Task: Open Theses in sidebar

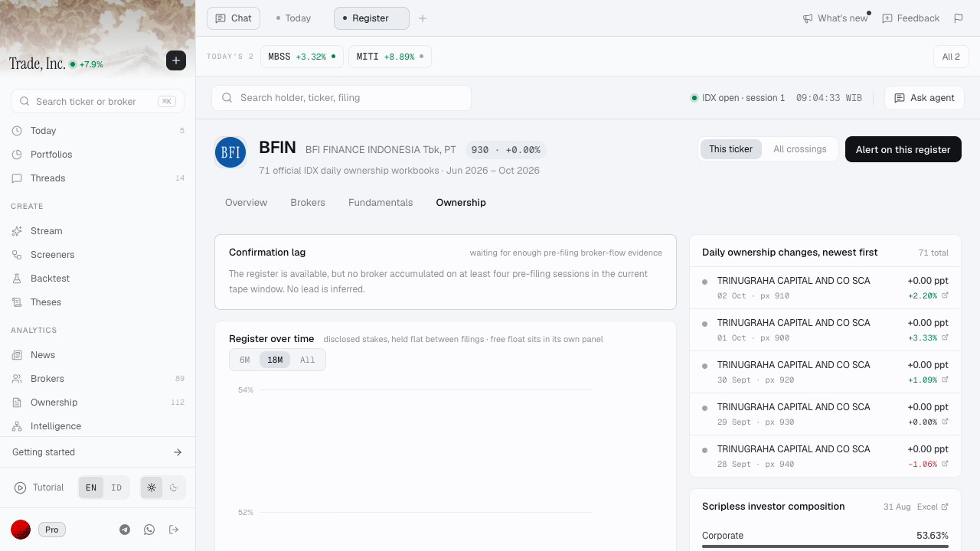Action: pos(97,302)
